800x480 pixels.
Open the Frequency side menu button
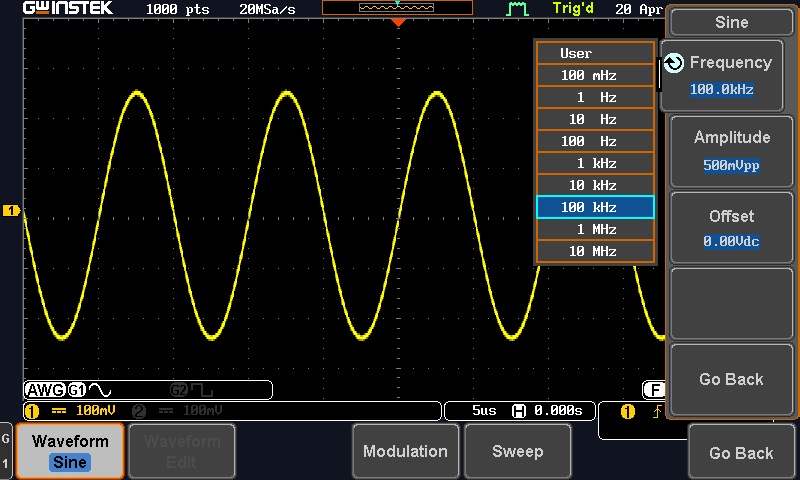[x=722, y=75]
